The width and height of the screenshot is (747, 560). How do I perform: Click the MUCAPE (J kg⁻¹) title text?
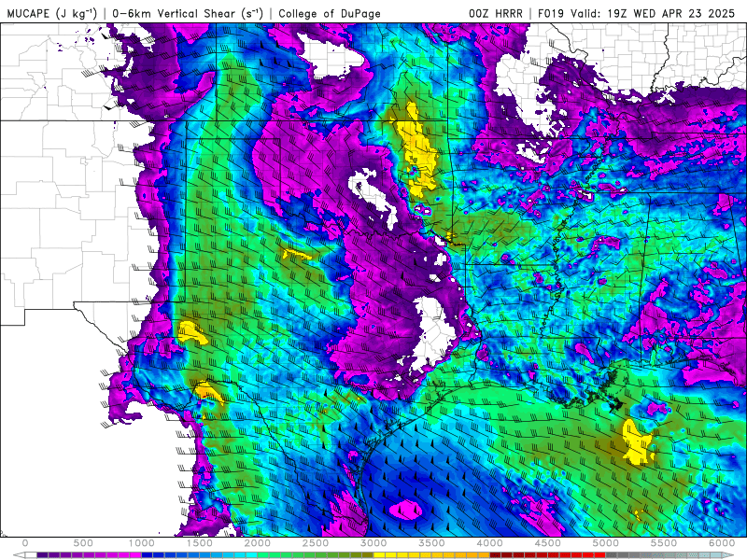click(x=52, y=13)
